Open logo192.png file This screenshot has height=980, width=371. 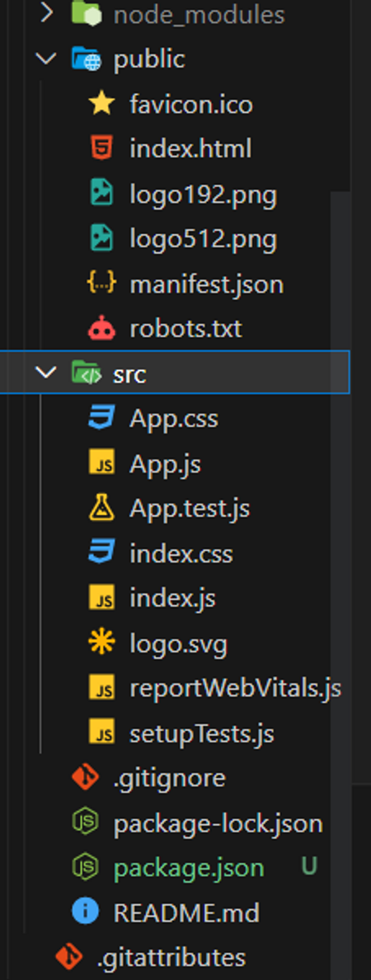[204, 195]
